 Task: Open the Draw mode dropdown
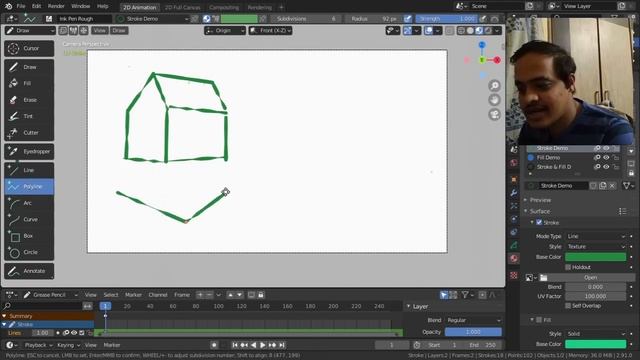tap(30, 31)
